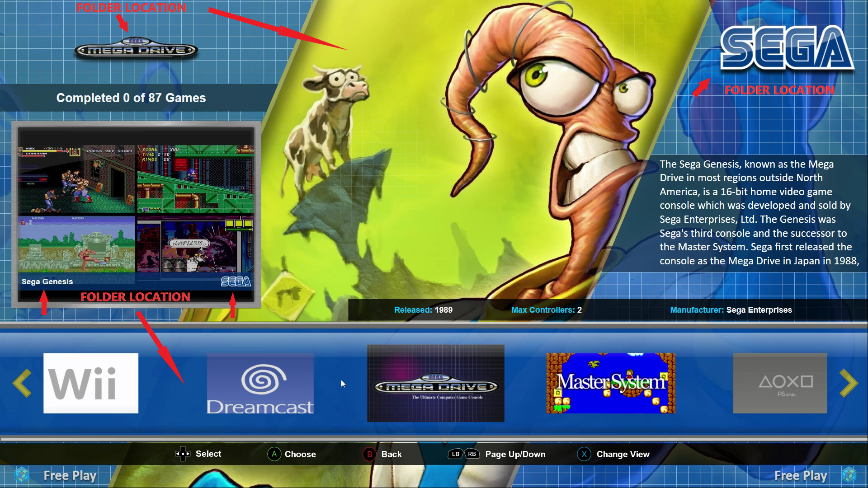
Task: Click the Choose label
Action: pos(300,454)
